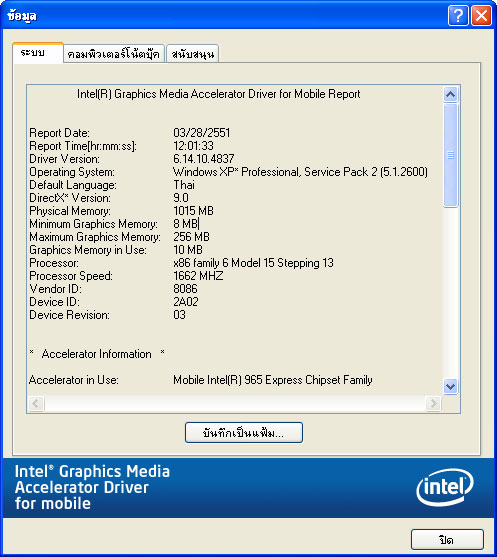
Task: Click the Report Date label
Action: click(60, 133)
